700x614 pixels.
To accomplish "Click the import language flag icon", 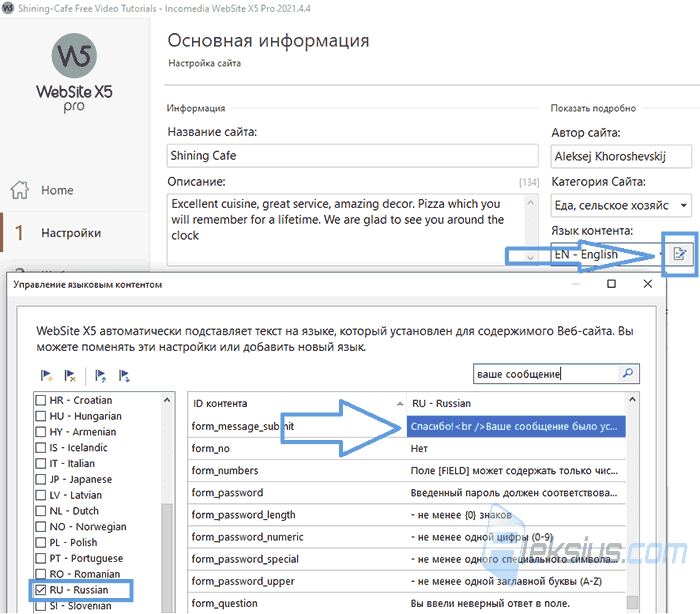I will (x=100, y=376).
